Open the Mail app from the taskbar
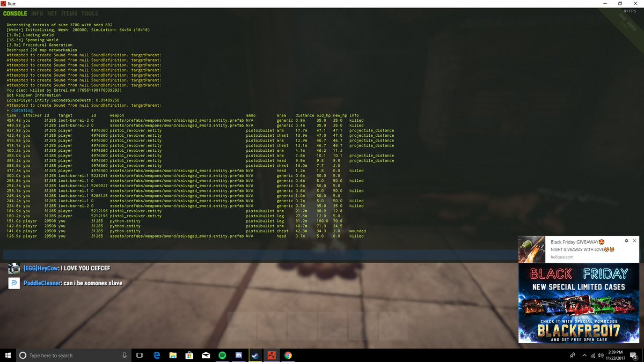 [x=206, y=356]
